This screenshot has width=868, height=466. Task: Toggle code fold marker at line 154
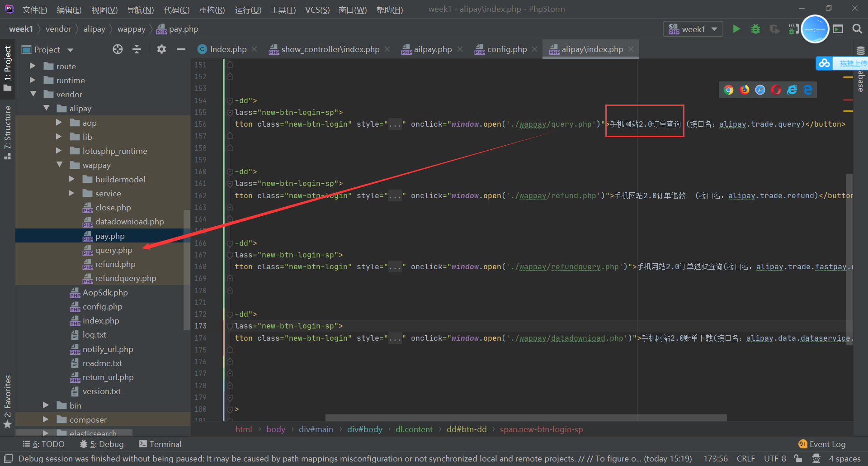coord(230,100)
